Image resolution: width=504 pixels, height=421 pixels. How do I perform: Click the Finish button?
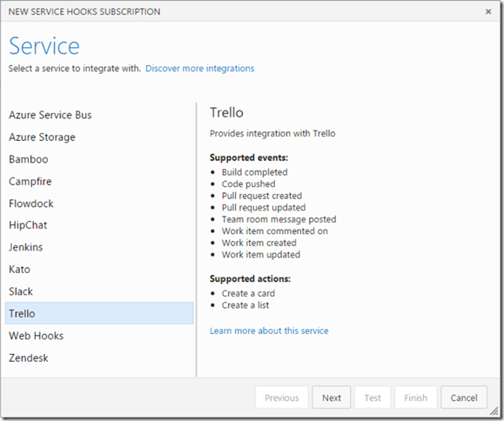point(415,398)
